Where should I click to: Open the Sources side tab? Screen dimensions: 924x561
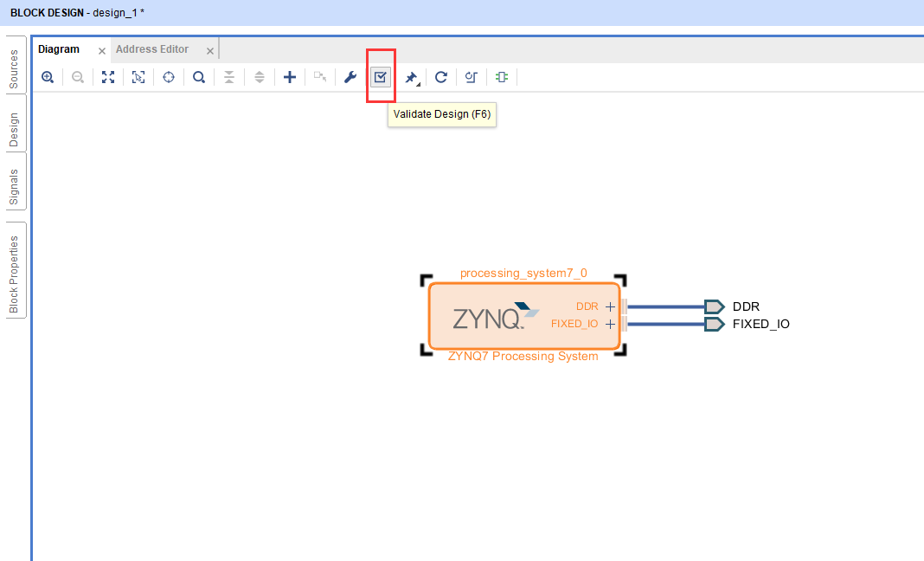point(14,67)
